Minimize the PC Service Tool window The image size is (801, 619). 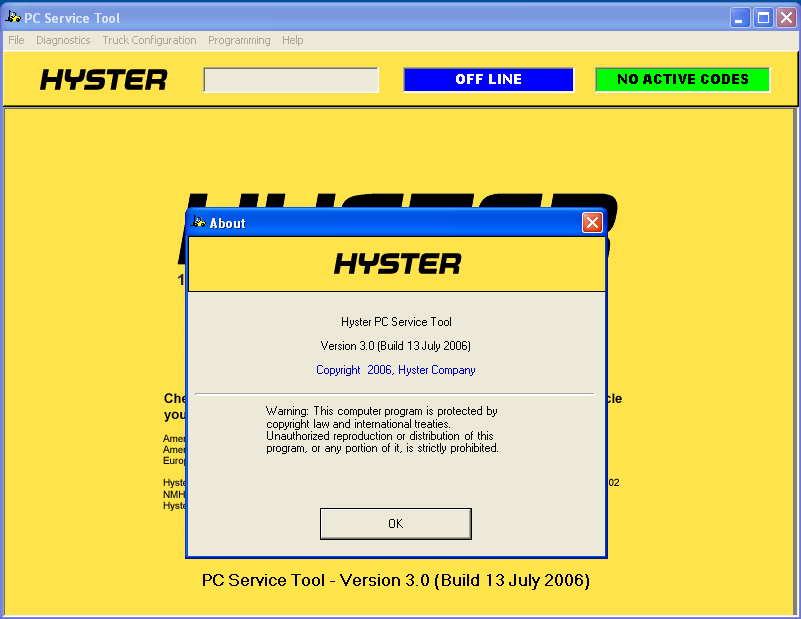coord(739,18)
